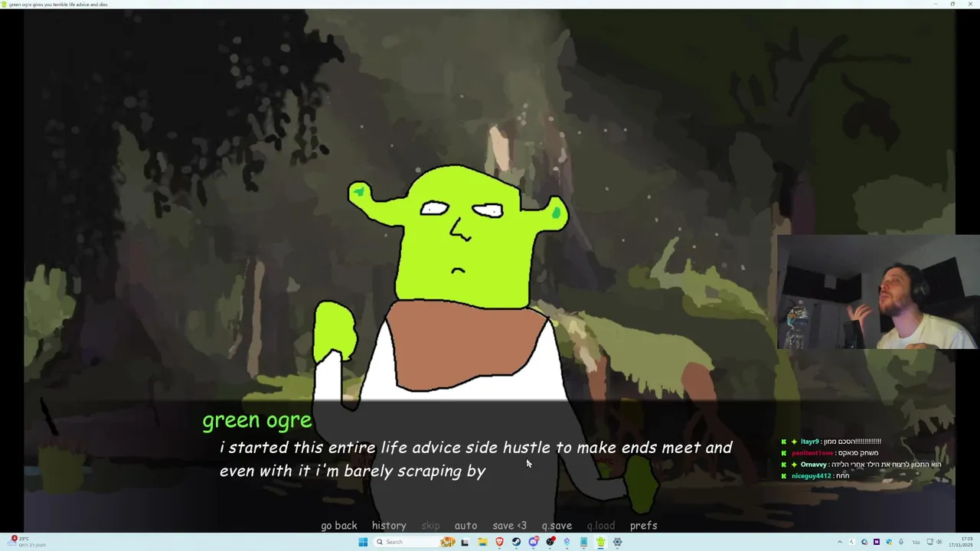Viewport: 980px width, 551px height.
Task: Open the Windows Start menu
Action: pos(363,542)
